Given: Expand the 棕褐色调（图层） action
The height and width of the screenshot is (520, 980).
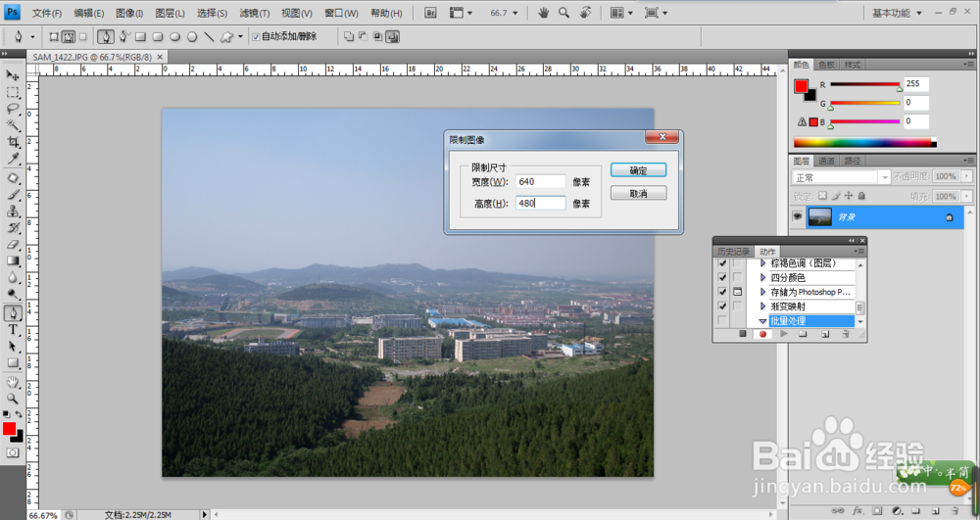Looking at the screenshot, I should [x=762, y=263].
